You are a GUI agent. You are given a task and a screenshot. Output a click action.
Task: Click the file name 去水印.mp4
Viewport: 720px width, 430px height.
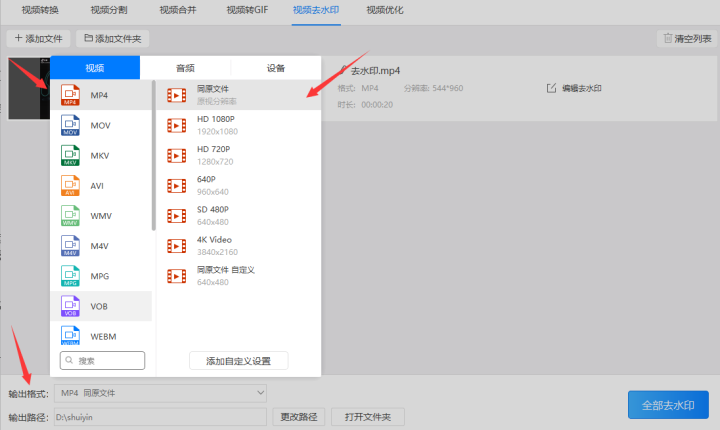[375, 71]
